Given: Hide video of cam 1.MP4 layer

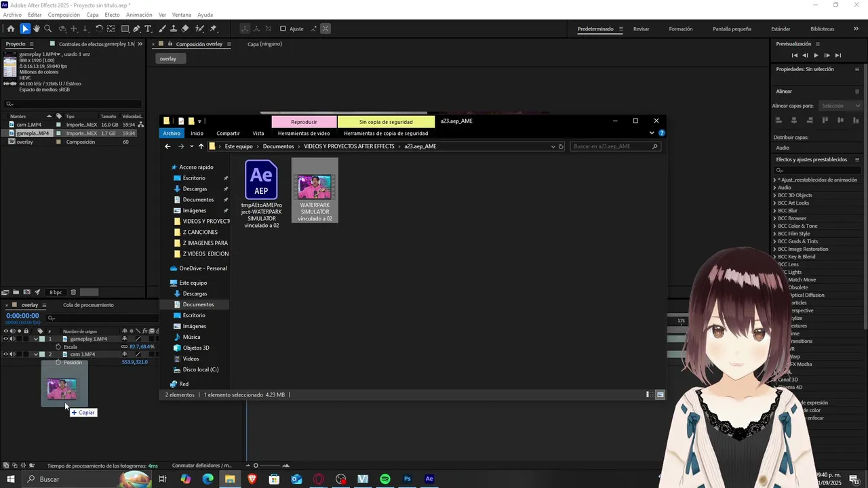Looking at the screenshot, I should pos(5,354).
